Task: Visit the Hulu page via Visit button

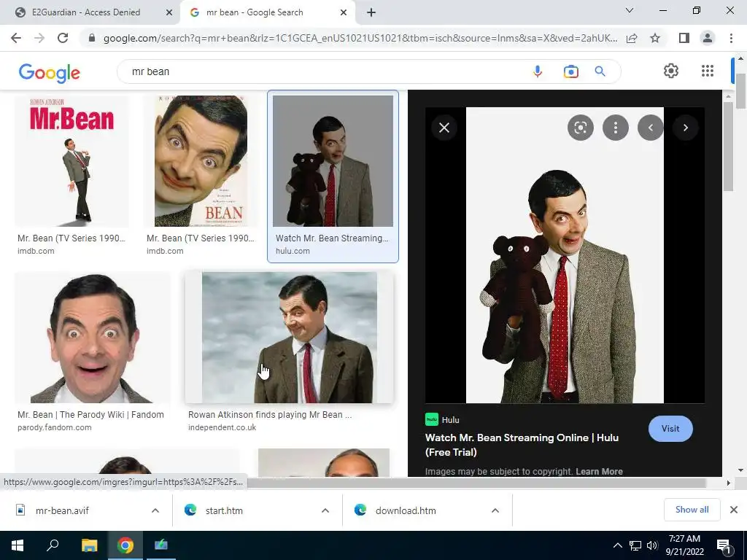Action: 670,429
